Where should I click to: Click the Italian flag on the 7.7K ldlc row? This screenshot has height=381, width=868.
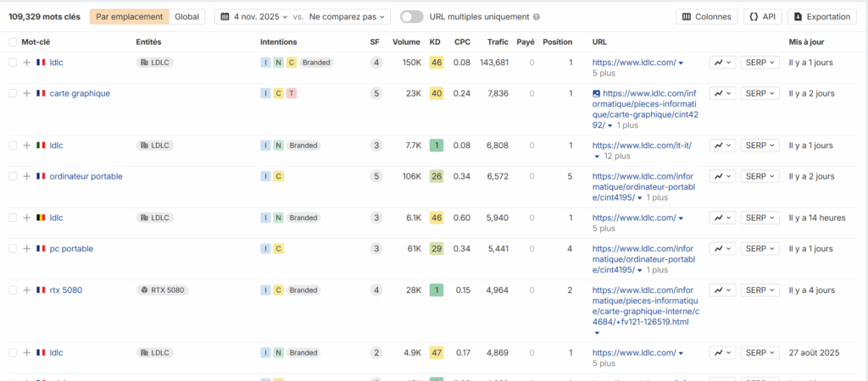pyautogui.click(x=41, y=146)
